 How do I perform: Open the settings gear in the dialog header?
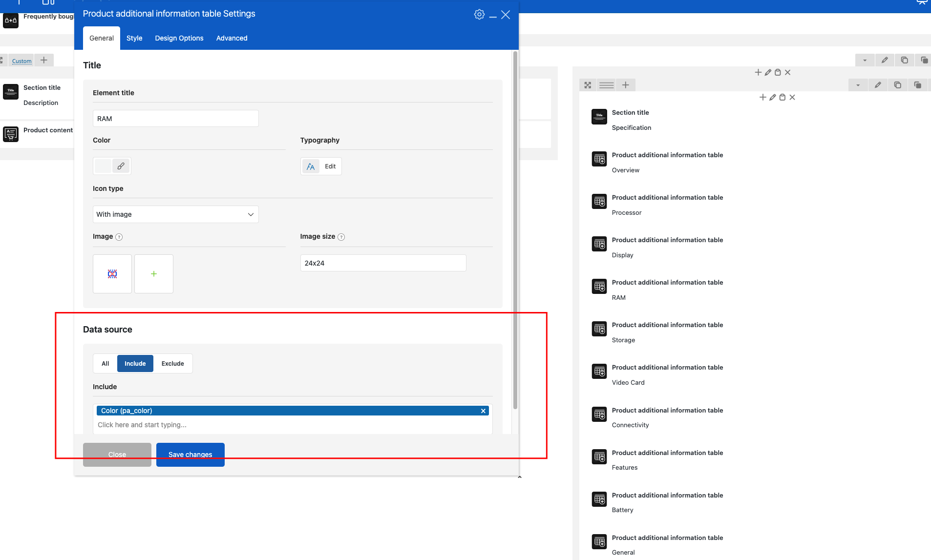479,15
